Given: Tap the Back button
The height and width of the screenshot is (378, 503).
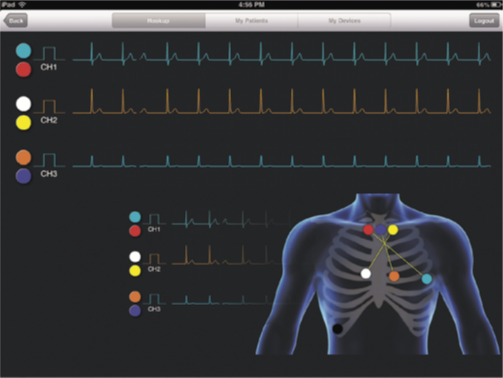Looking at the screenshot, I should point(15,21).
